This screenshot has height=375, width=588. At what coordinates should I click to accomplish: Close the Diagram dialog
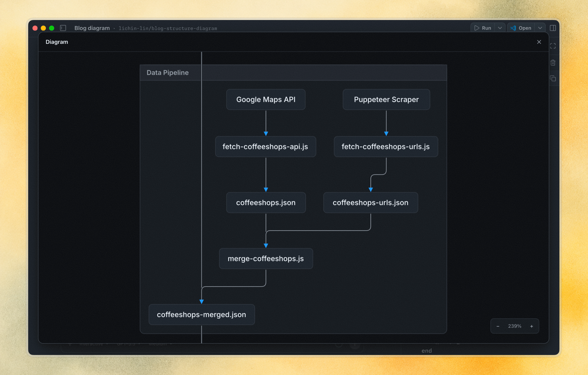pyautogui.click(x=539, y=42)
